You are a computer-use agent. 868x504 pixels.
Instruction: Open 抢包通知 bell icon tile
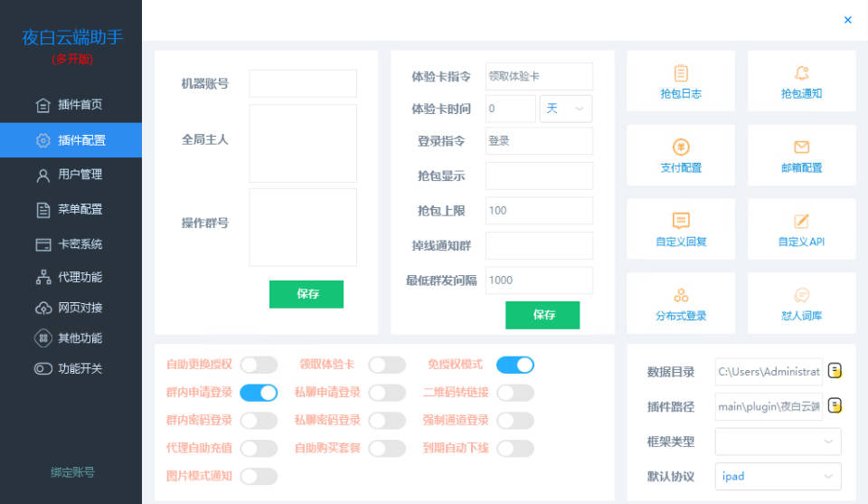click(x=801, y=74)
